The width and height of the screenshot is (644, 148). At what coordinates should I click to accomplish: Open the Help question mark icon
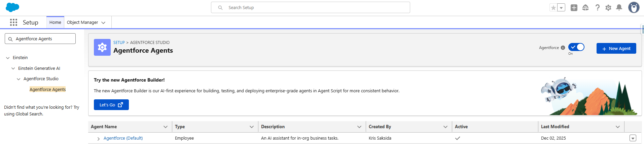pyautogui.click(x=597, y=7)
